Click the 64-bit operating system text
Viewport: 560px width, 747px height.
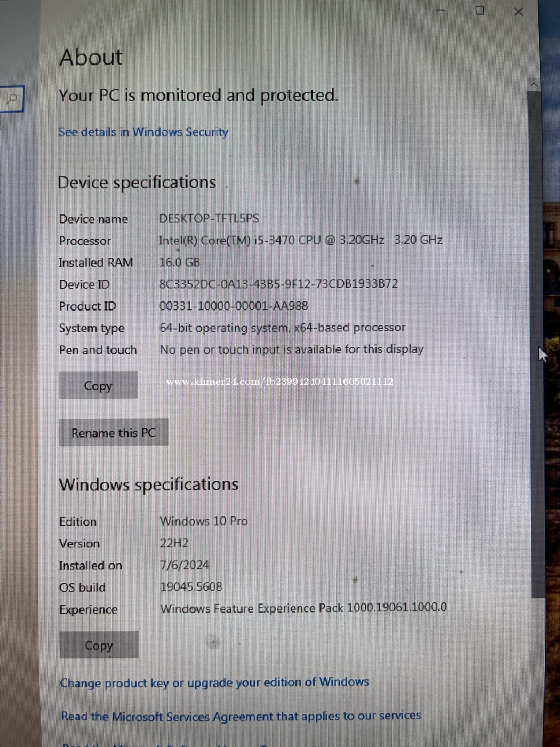click(x=282, y=328)
